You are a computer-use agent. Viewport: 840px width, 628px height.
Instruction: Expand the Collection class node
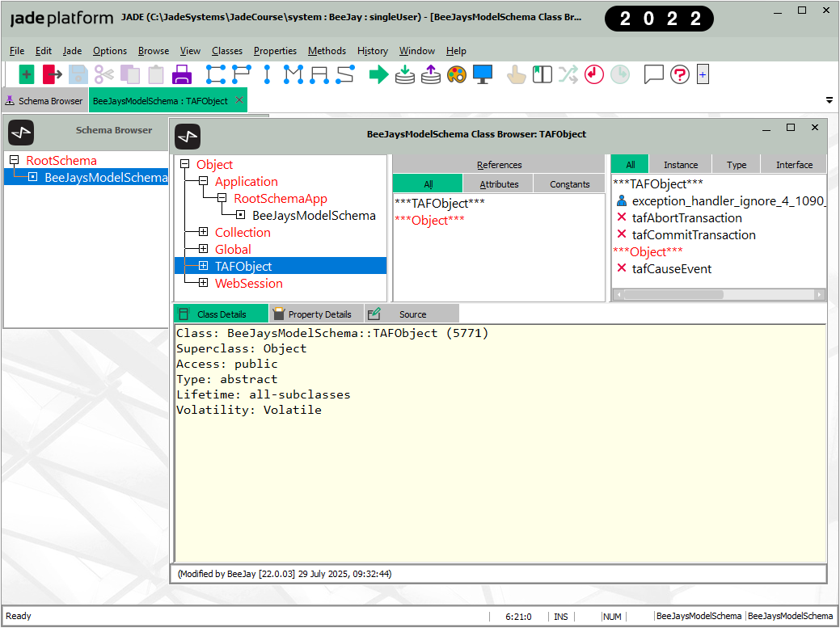[203, 233]
